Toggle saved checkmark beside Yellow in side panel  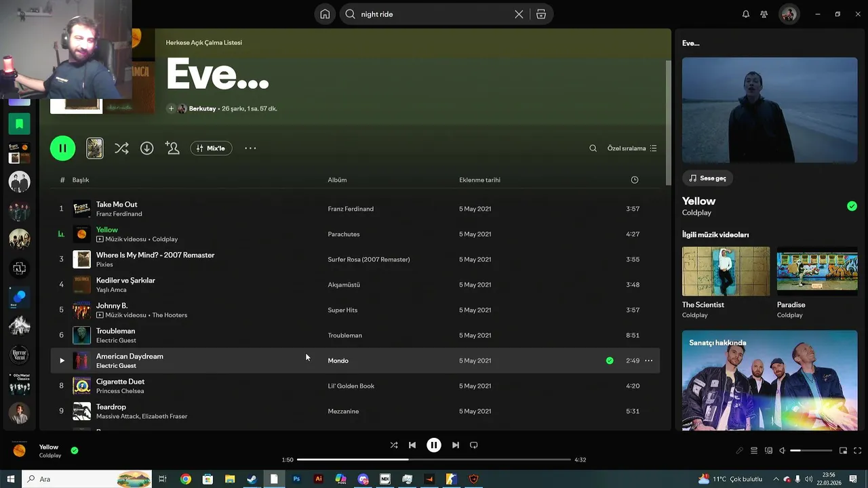[852, 206]
